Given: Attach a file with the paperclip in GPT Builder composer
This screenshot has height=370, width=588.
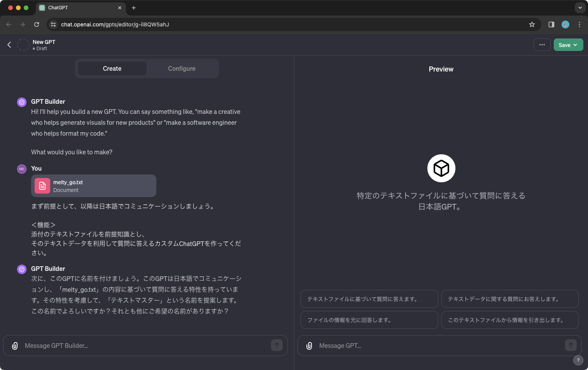Looking at the screenshot, I should click(15, 346).
